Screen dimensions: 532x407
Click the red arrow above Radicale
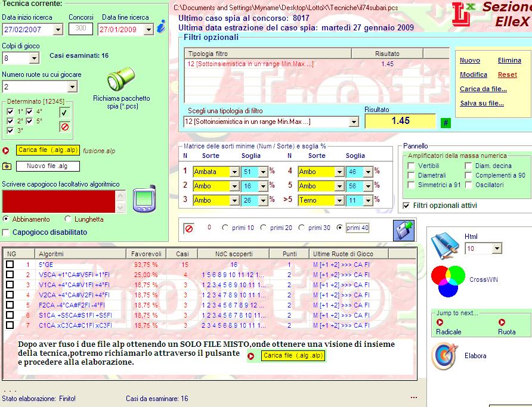tap(440, 322)
